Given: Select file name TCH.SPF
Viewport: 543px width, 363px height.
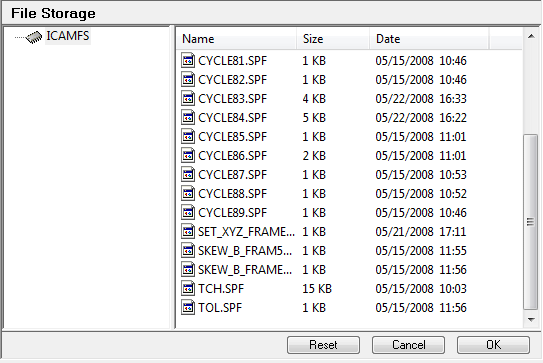Looking at the screenshot, I should (x=221, y=289).
